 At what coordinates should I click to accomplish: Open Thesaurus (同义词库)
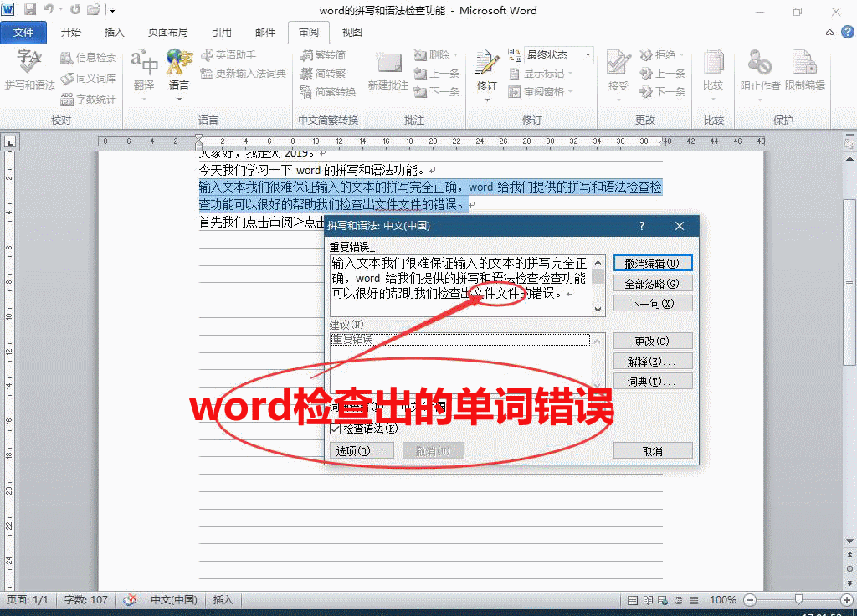click(x=88, y=78)
